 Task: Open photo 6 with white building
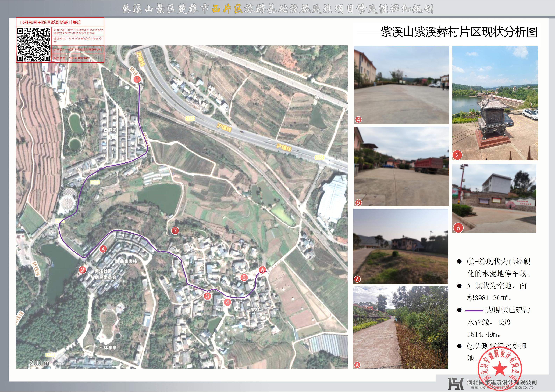494,198
